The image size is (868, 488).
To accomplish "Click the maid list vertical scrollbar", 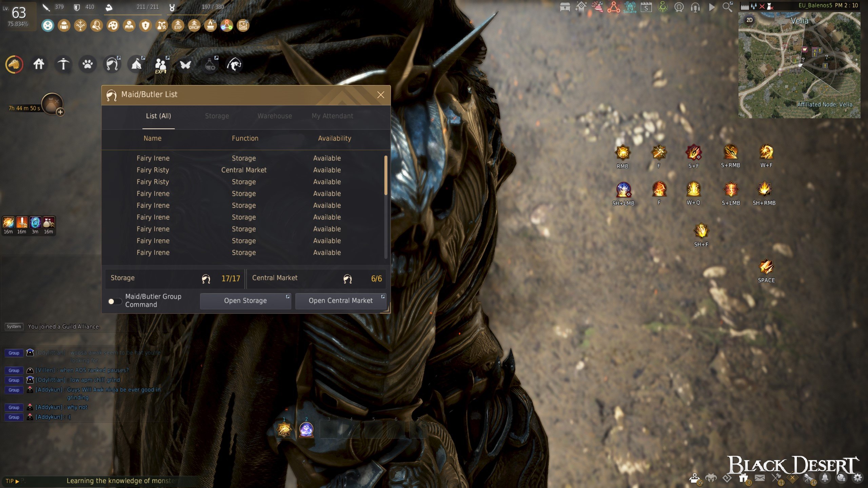I will point(386,175).
